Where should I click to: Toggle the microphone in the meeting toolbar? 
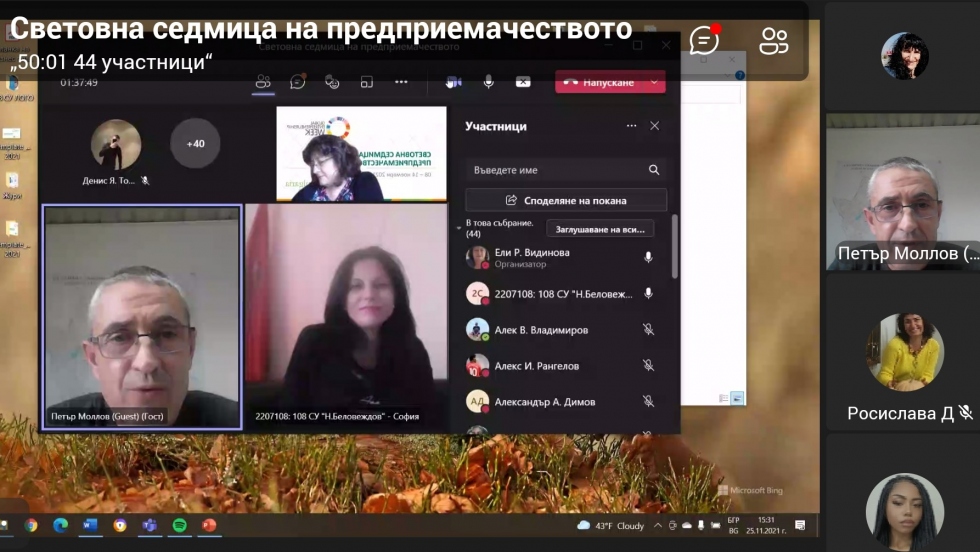[489, 82]
